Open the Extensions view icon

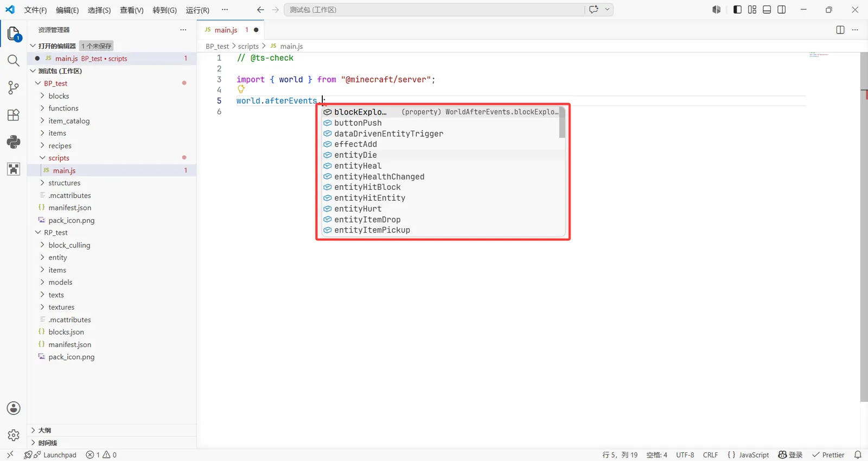pos(14,115)
